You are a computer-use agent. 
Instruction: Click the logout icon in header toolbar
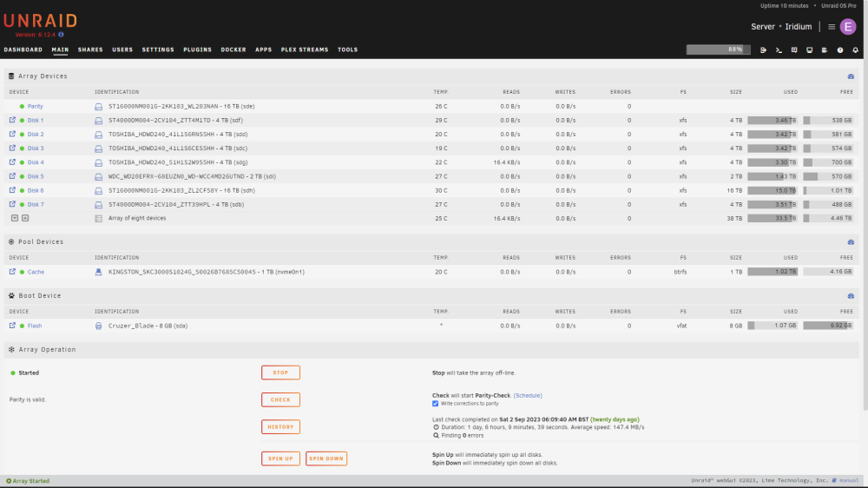(x=763, y=49)
